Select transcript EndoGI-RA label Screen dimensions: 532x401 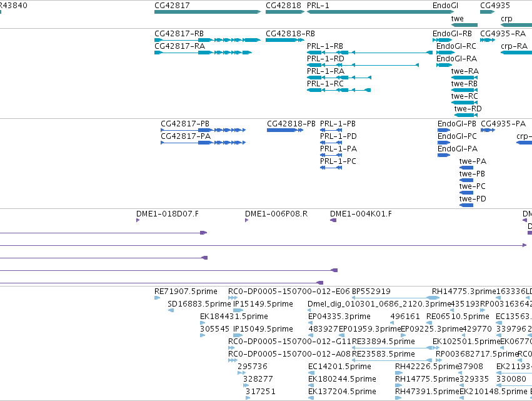coord(457,59)
